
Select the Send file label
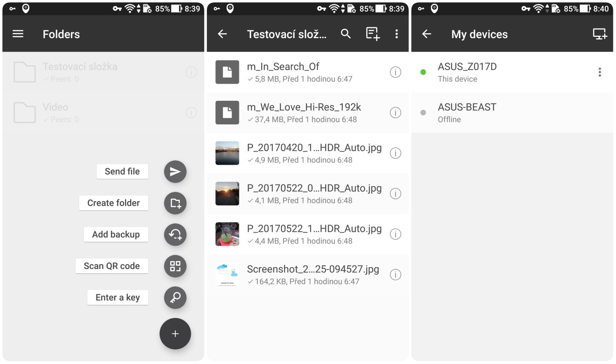(122, 172)
